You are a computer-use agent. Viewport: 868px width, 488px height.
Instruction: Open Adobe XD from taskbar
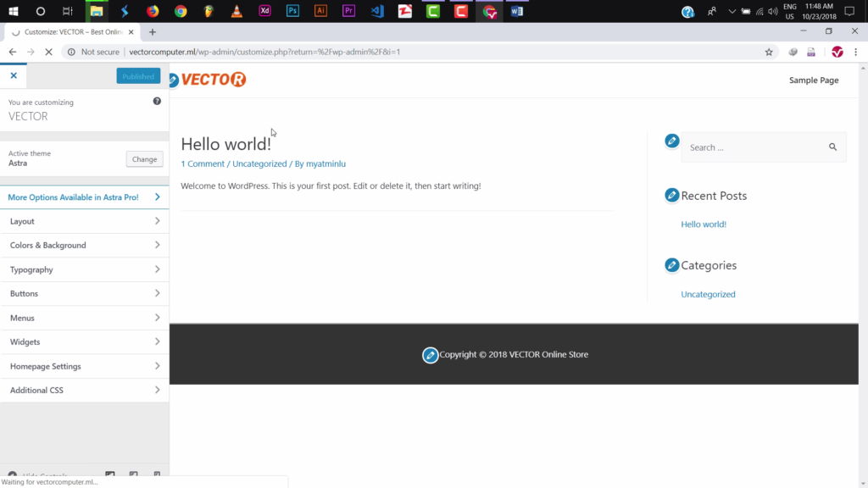pyautogui.click(x=264, y=11)
